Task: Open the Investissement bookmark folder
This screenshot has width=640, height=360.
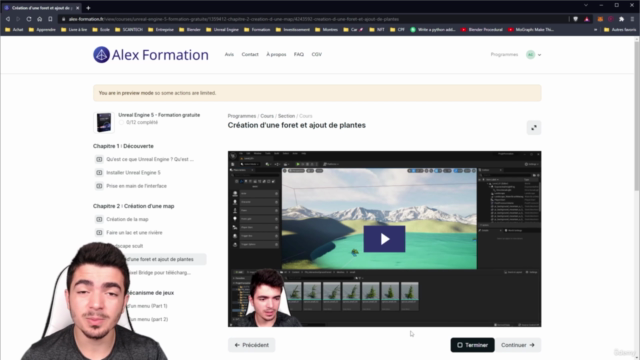Action: pyautogui.click(x=293, y=30)
